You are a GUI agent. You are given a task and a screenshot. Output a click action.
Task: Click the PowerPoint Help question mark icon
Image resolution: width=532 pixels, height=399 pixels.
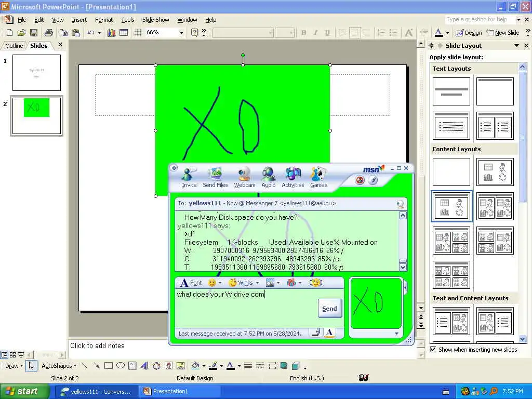194,33
